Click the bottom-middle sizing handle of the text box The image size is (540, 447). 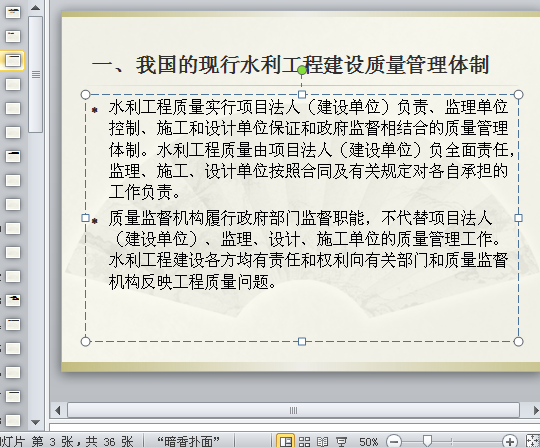(x=302, y=341)
